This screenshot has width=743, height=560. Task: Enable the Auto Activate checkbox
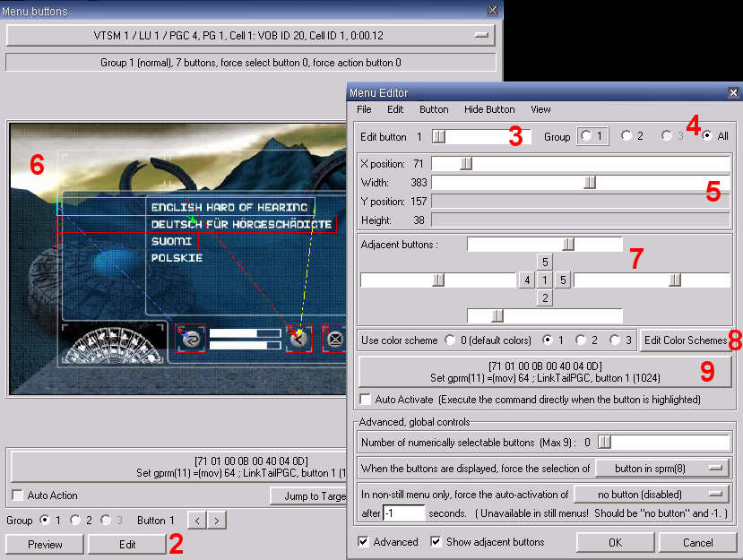pos(366,399)
